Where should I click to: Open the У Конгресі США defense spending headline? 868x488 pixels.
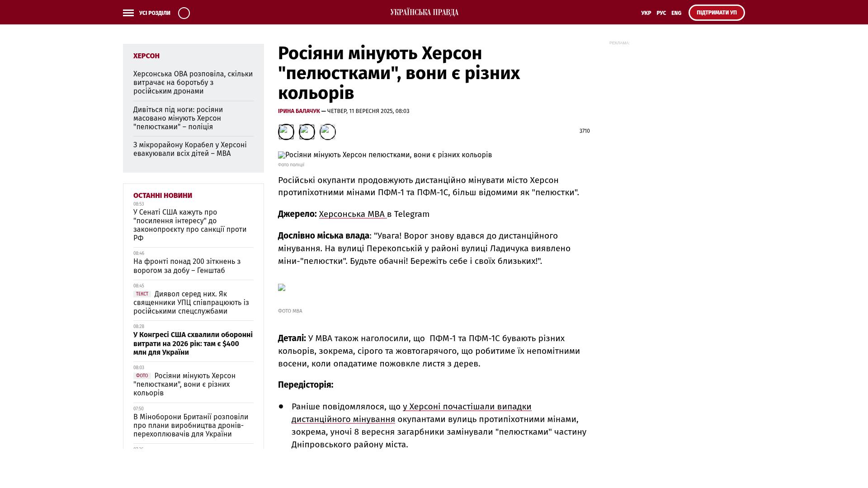[193, 343]
